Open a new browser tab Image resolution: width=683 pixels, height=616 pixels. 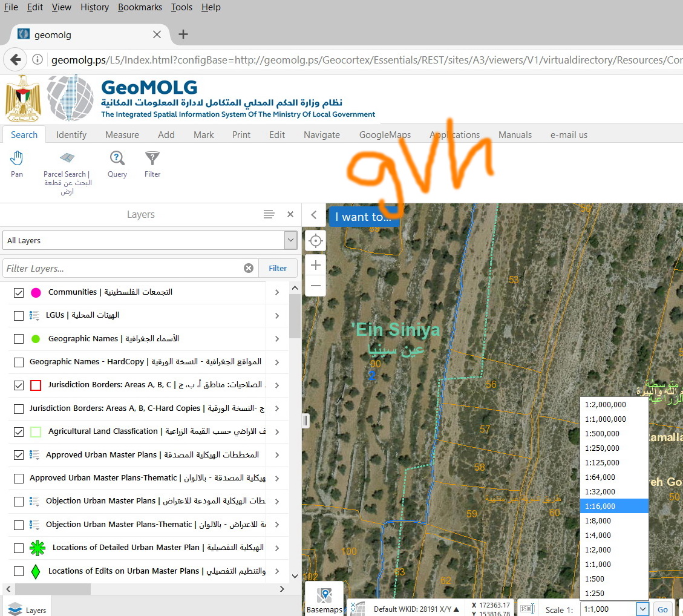(x=183, y=34)
